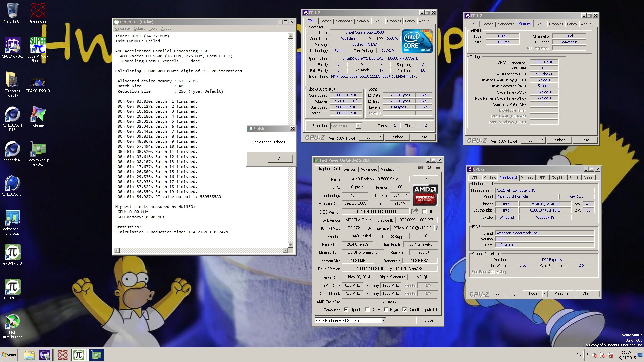Open Caches tab in the CPU window
The image size is (644, 362).
(x=325, y=21)
